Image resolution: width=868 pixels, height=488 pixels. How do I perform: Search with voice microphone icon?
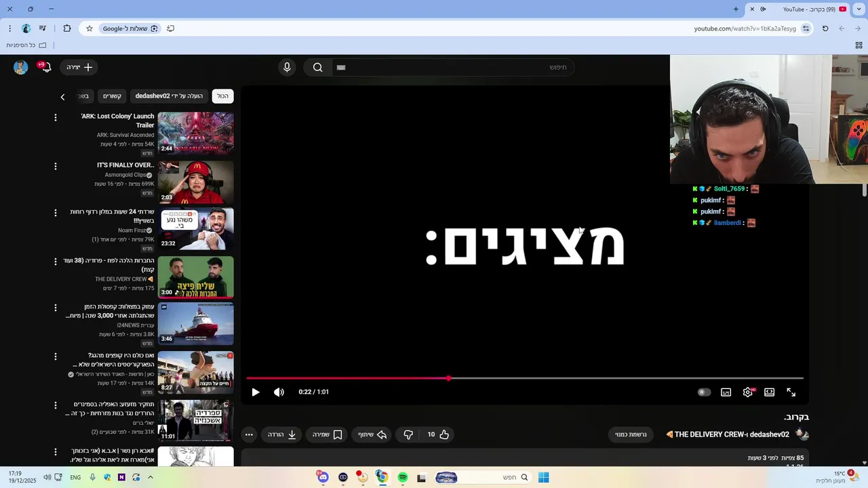click(x=287, y=67)
